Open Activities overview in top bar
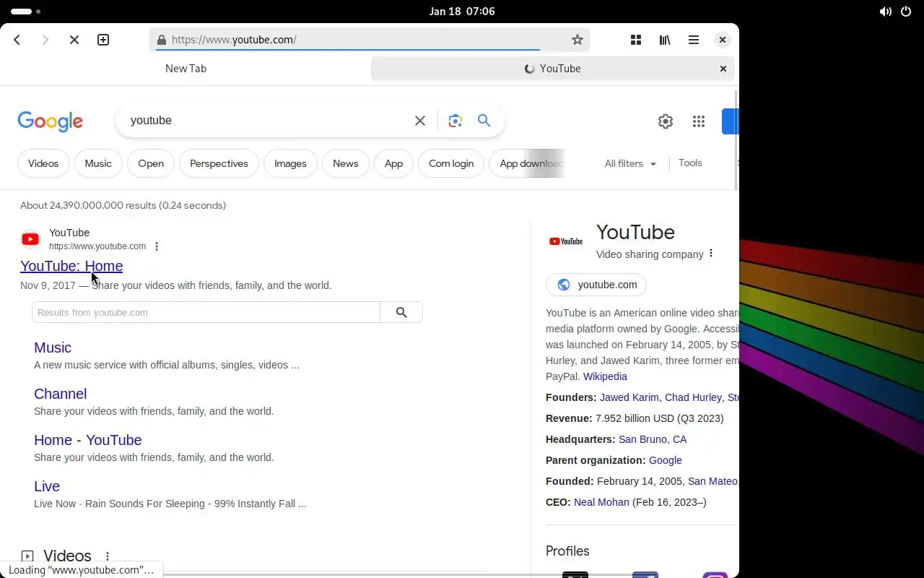This screenshot has width=924, height=578. [x=26, y=12]
